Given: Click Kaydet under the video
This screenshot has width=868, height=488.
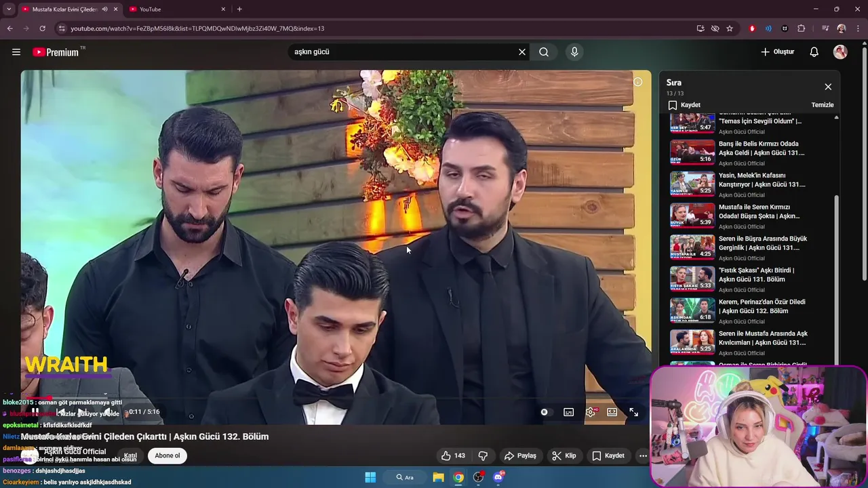Looking at the screenshot, I should click(x=608, y=455).
